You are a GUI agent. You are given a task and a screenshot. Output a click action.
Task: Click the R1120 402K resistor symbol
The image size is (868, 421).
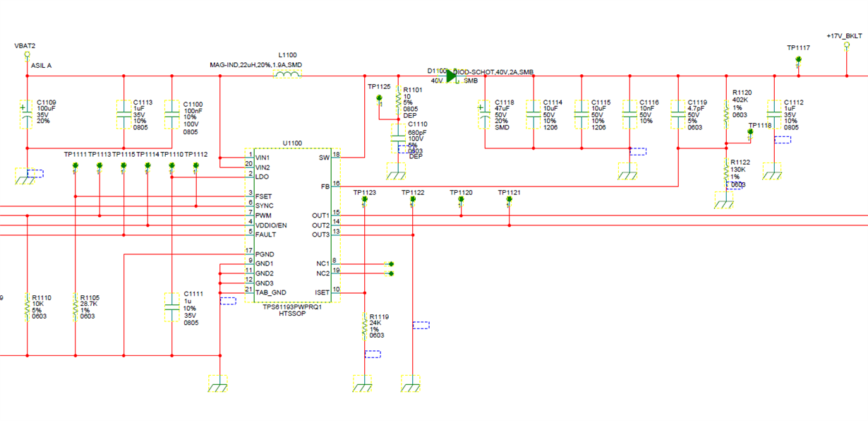[726, 114]
